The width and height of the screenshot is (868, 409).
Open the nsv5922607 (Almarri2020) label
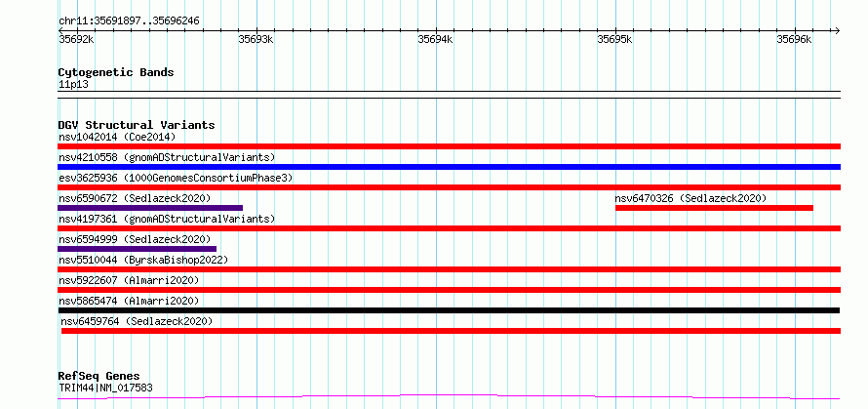coord(129,280)
